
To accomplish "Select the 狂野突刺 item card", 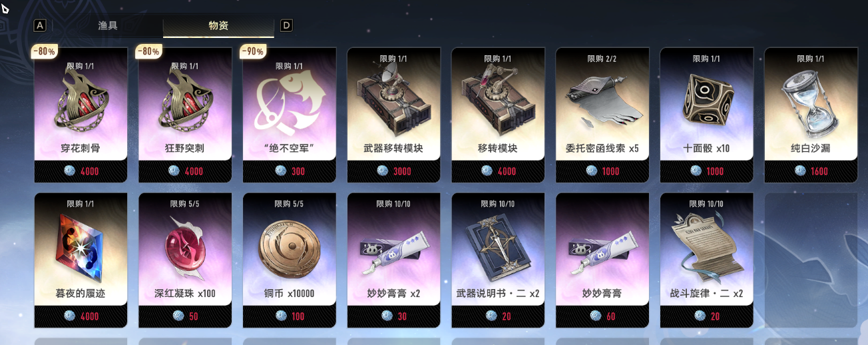I will coord(185,115).
